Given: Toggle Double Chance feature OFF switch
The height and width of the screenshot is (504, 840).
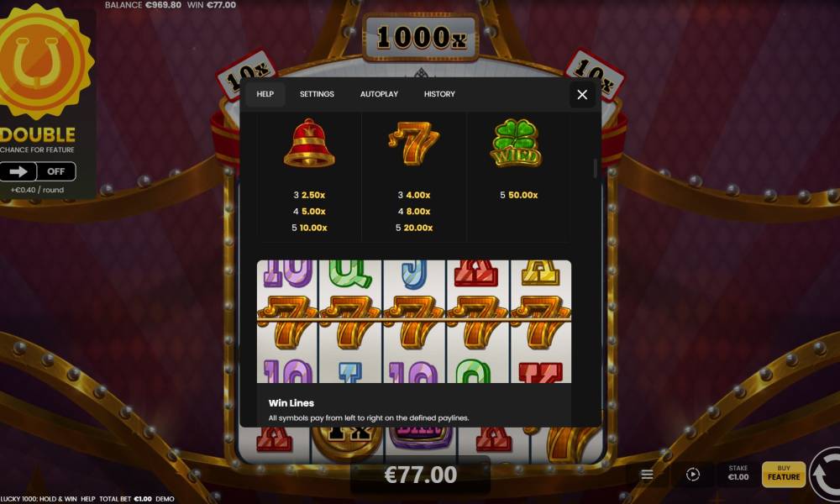Looking at the screenshot, I should click(x=56, y=171).
